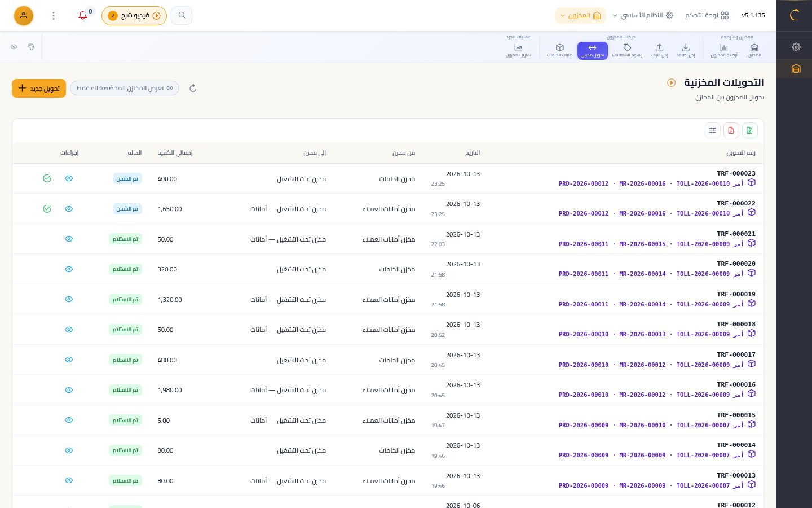Click transfer number TRF-000020
812x508 pixels.
[x=736, y=264]
